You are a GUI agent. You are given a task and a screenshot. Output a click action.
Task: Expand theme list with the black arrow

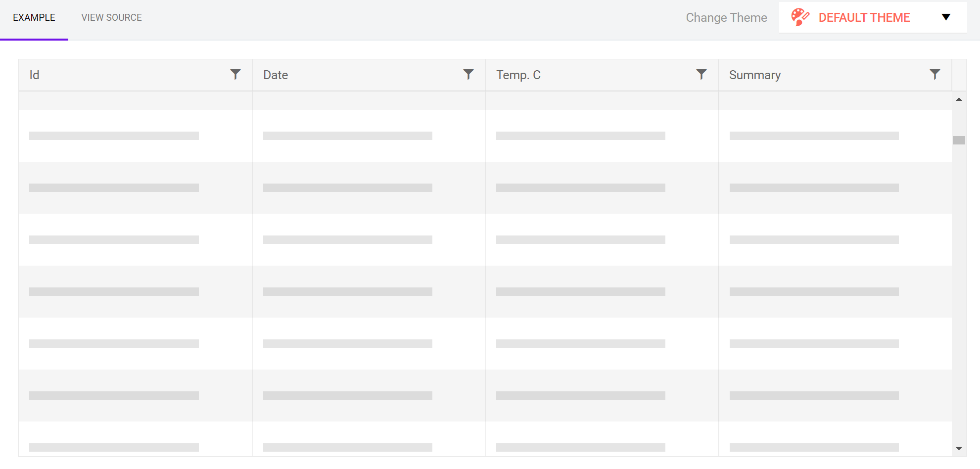coord(946,17)
